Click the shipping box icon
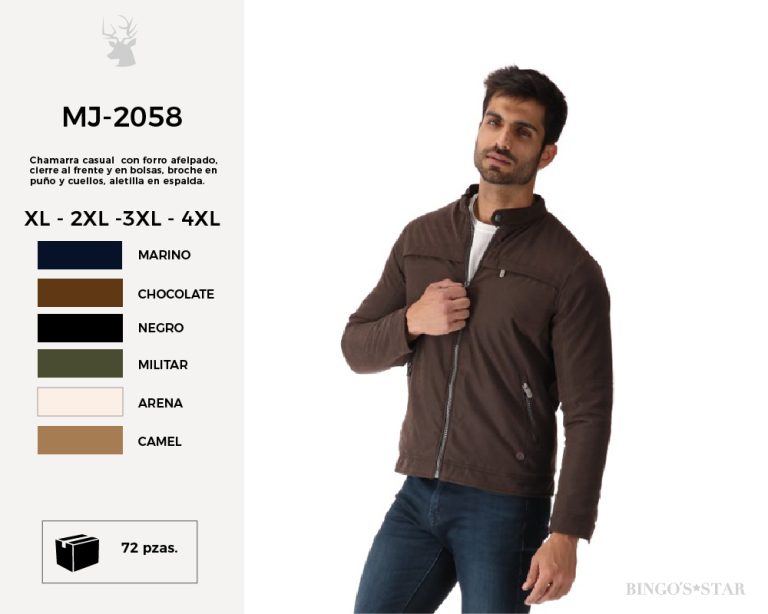Screen dimensions: 768x614 77,552
